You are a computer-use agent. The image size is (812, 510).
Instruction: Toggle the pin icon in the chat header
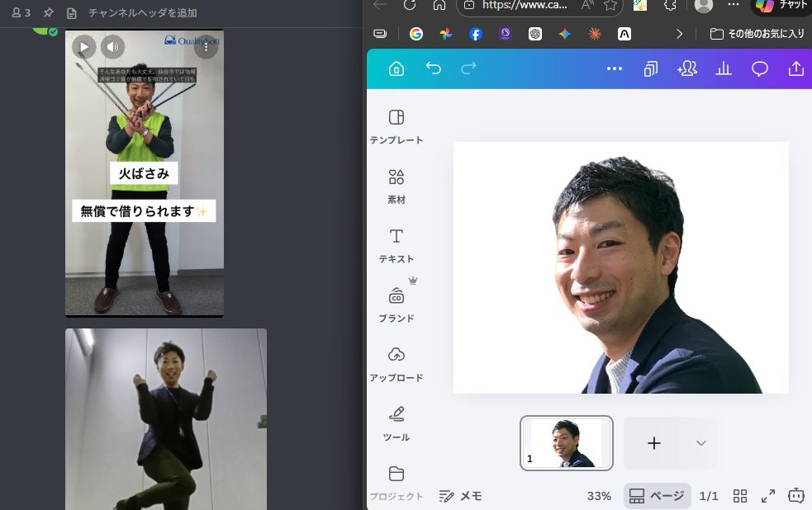click(x=48, y=12)
